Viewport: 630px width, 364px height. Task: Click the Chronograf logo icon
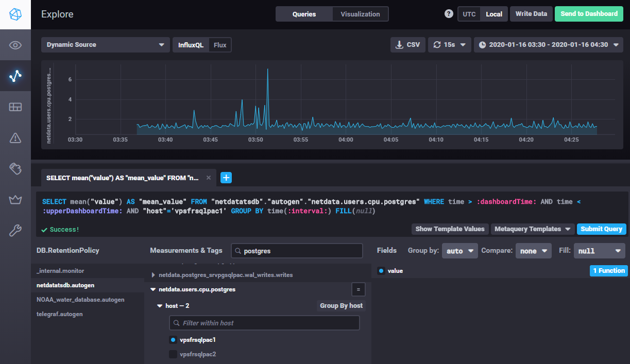(x=15, y=14)
